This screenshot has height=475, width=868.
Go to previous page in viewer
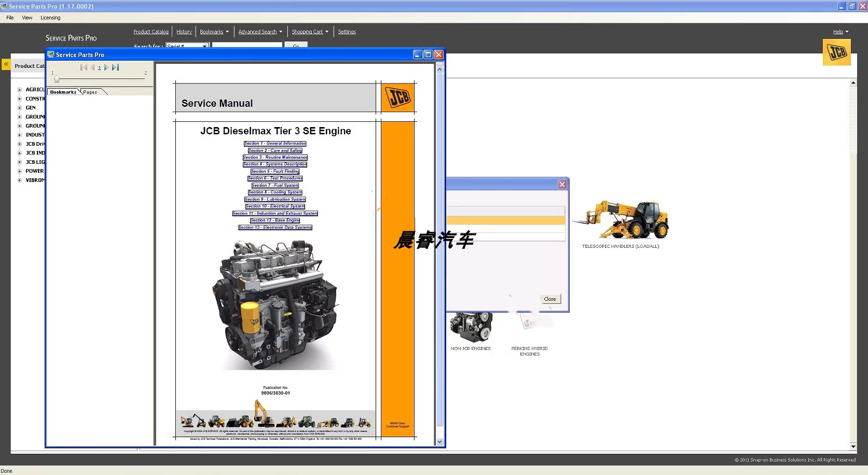92,67
